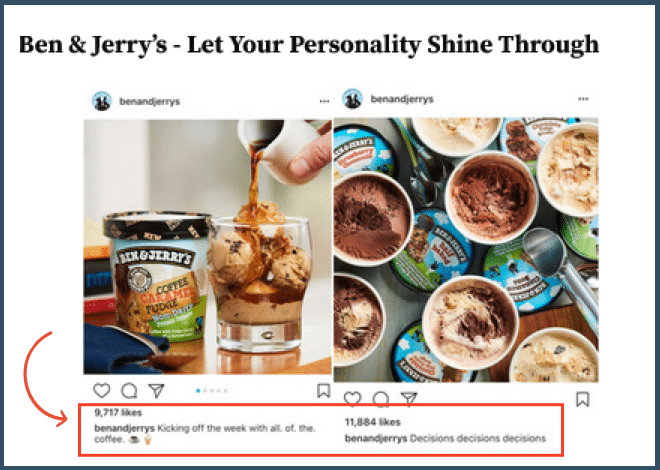View the 9,717 likes list

coord(118,412)
